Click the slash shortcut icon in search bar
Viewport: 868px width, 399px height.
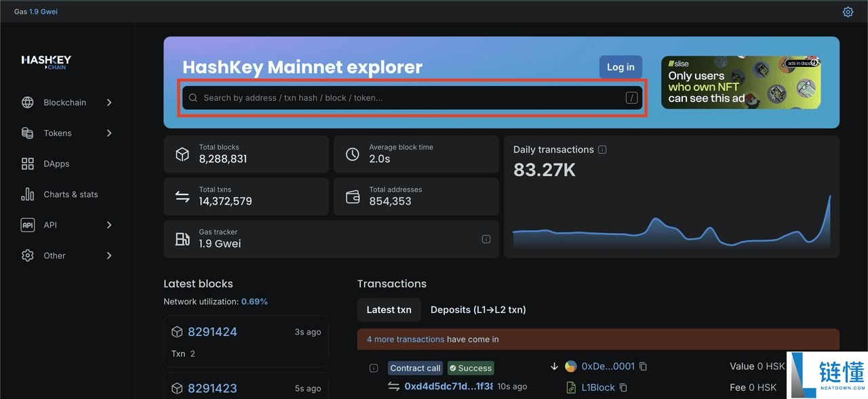pos(631,98)
